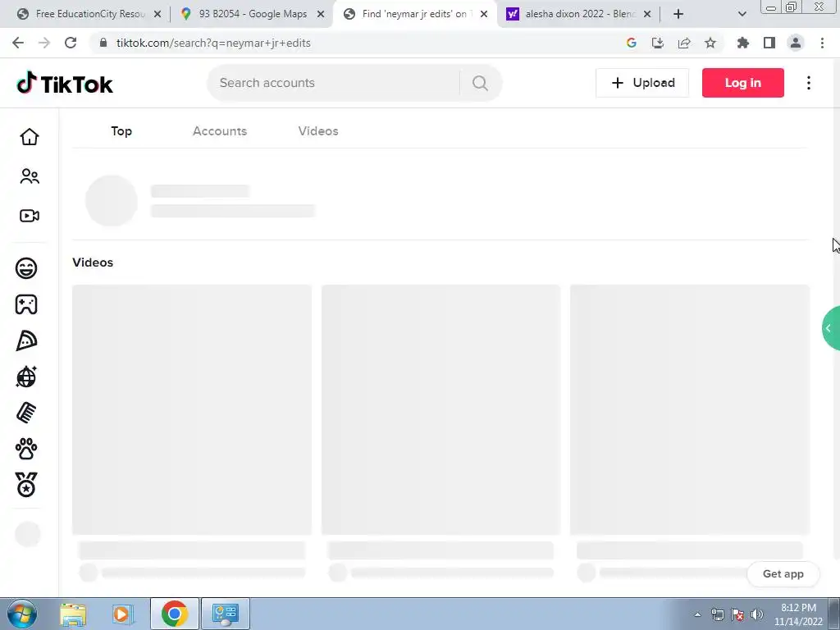Switch to the Videos results tab

coord(318,131)
